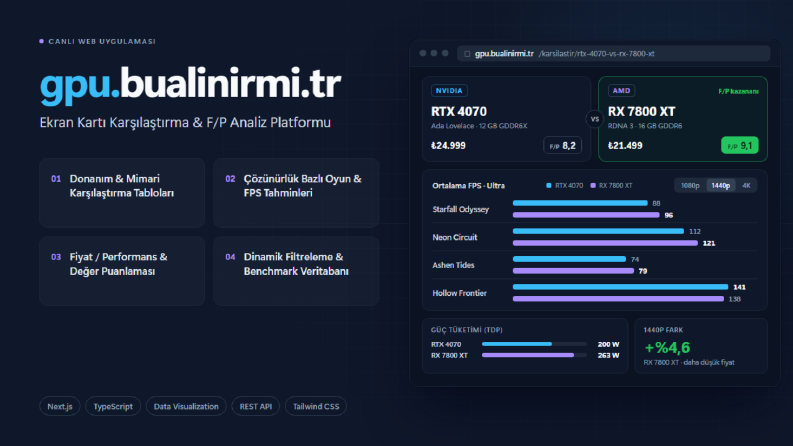The height and width of the screenshot is (446, 793).
Task: Click the NVIDIA brand badge
Action: pyautogui.click(x=449, y=91)
